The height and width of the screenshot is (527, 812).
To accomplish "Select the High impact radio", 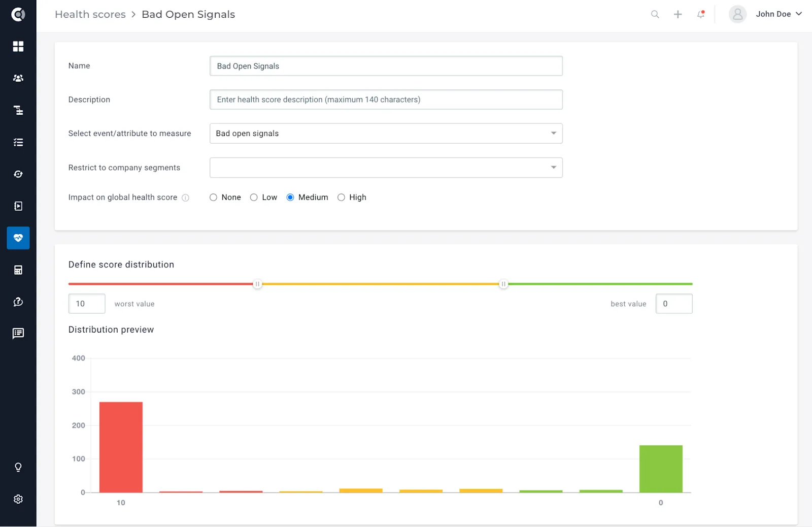I will pos(341,197).
